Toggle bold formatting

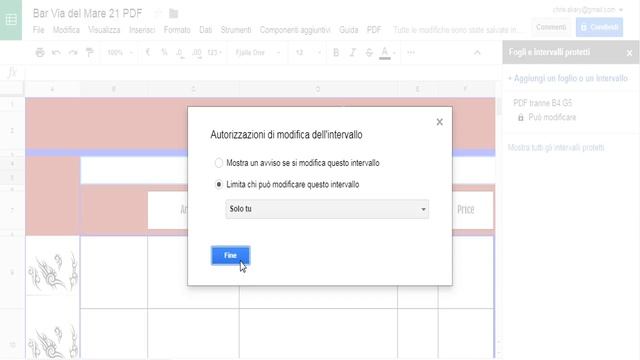(336, 53)
